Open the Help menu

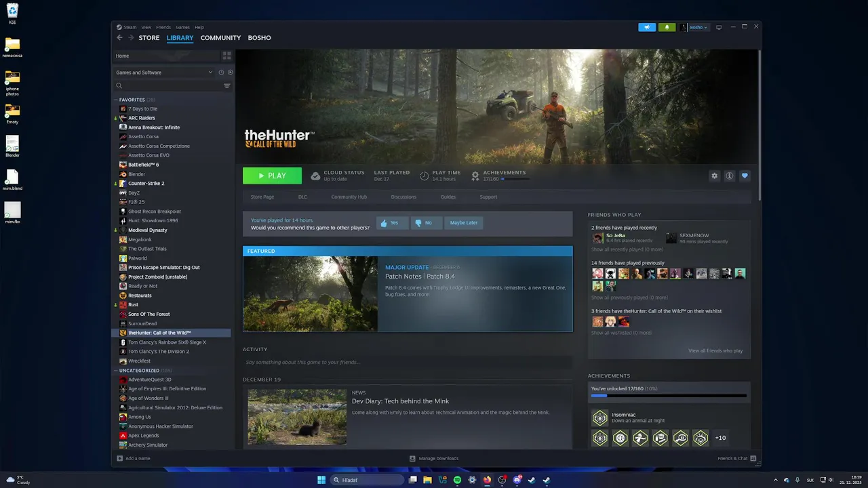coord(199,27)
